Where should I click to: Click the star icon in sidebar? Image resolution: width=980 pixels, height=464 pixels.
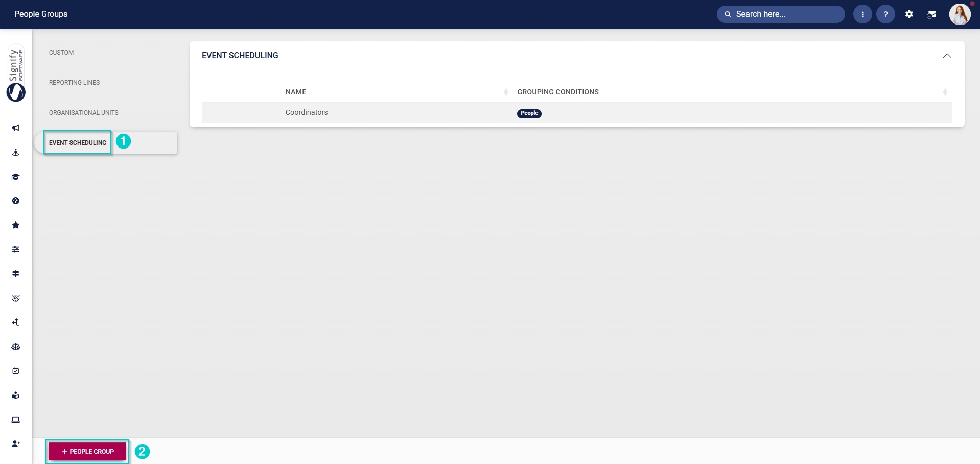(16, 225)
